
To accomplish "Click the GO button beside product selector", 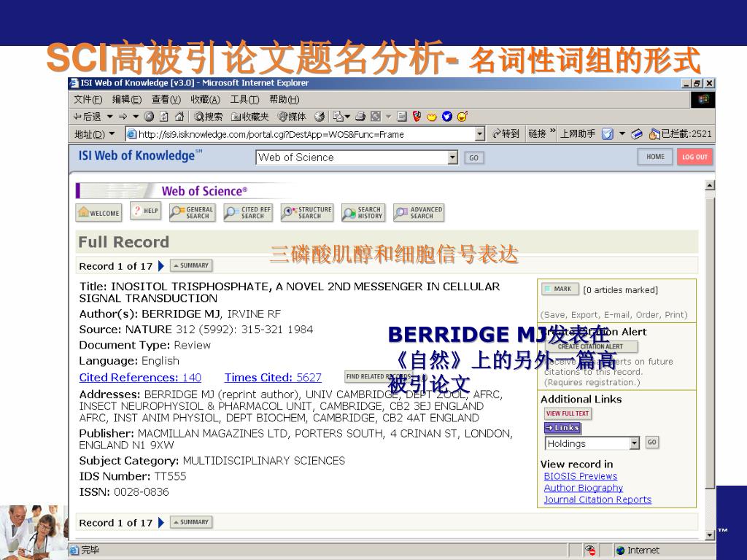I will pyautogui.click(x=474, y=157).
